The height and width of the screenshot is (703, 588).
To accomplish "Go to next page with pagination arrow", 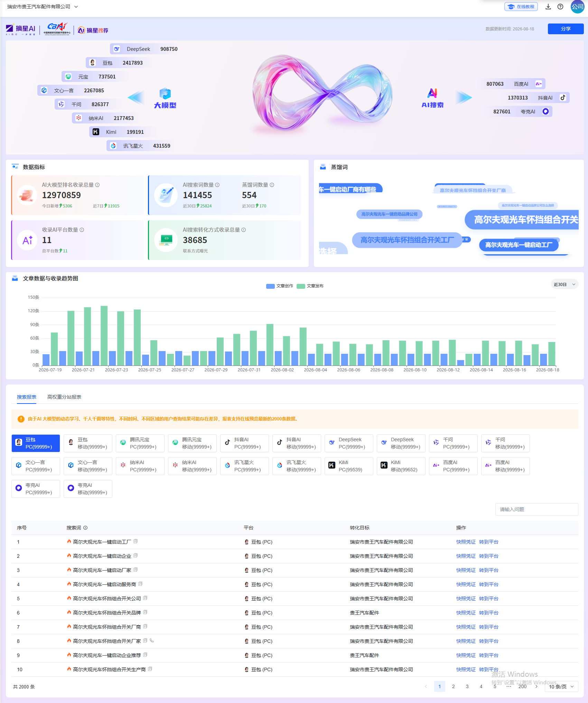I will pyautogui.click(x=536, y=687).
